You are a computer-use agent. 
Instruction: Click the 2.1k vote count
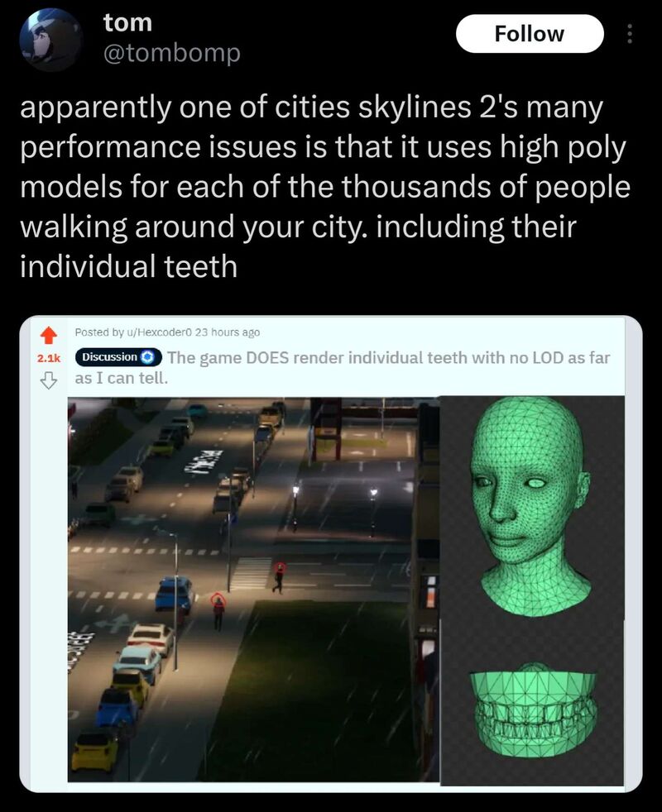pyautogui.click(x=48, y=358)
